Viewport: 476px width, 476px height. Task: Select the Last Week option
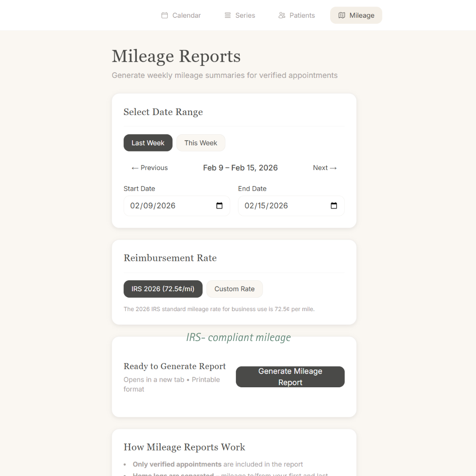pos(148,143)
